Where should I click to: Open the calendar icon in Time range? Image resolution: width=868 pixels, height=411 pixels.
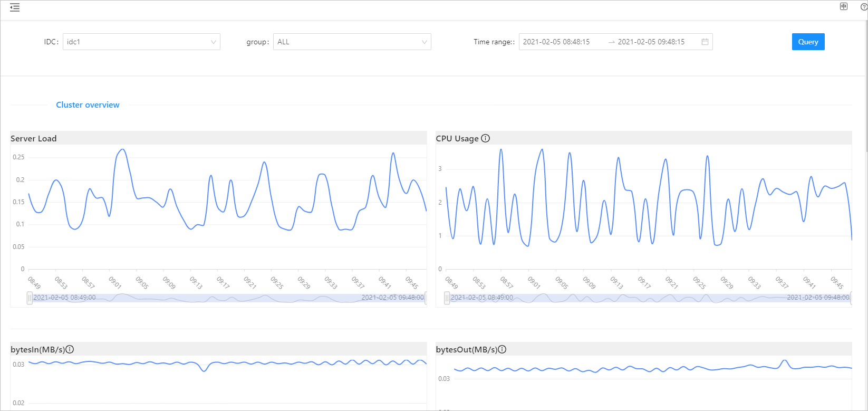[x=705, y=42]
